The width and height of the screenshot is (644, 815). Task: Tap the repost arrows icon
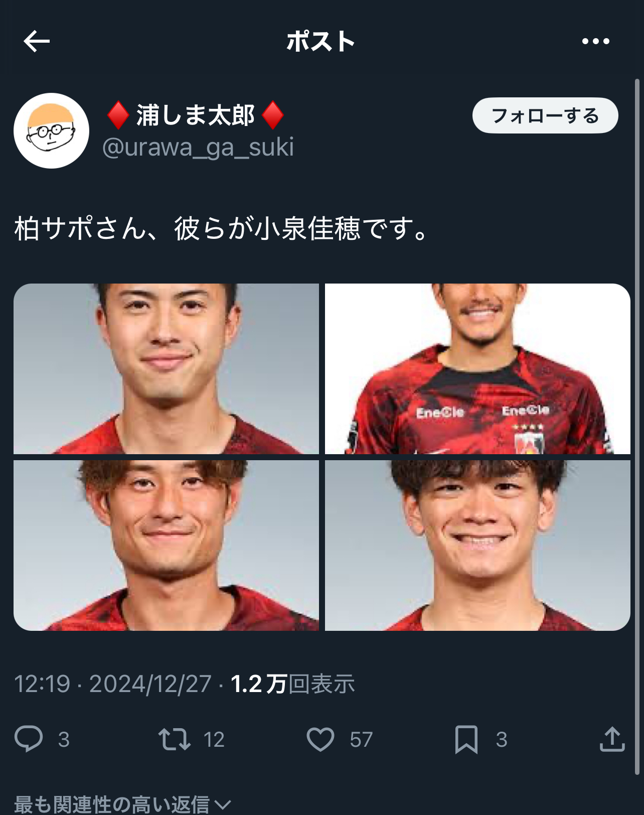tap(174, 739)
